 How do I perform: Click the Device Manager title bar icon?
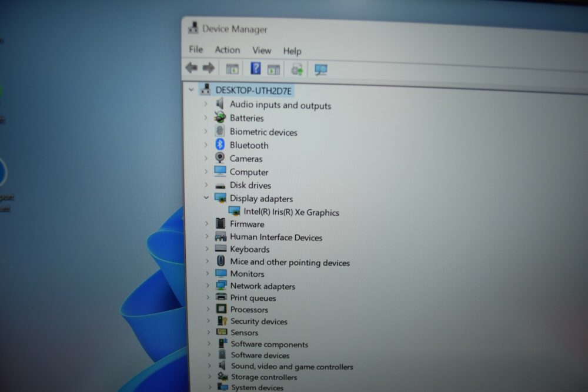193,28
